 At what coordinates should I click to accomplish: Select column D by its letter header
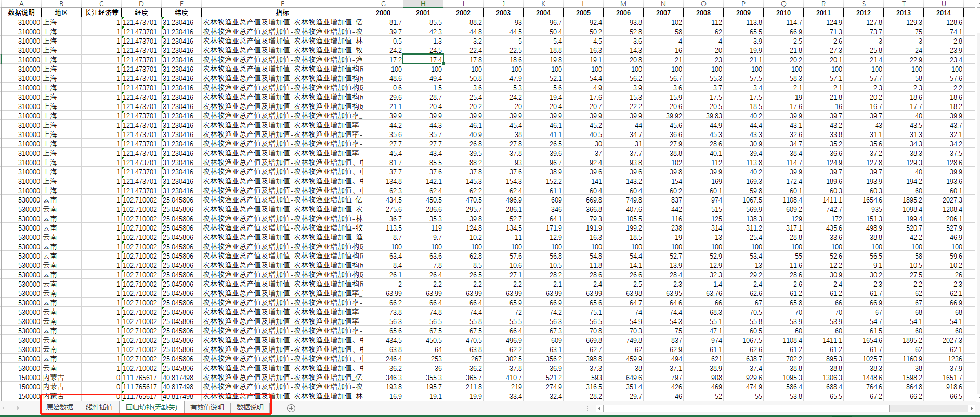click(141, 4)
